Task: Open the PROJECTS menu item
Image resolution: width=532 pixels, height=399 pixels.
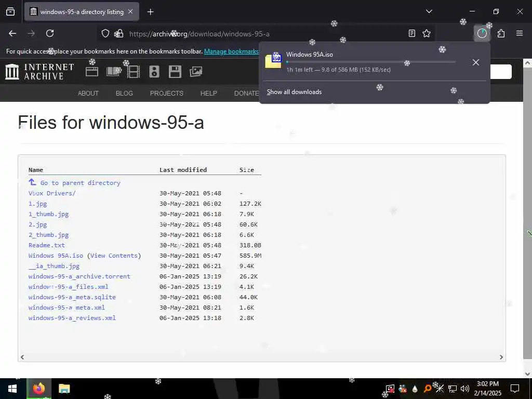Action: 167,94
